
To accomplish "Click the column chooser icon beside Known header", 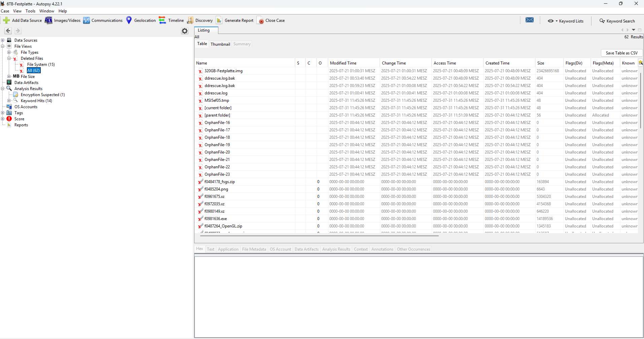I will [641, 63].
